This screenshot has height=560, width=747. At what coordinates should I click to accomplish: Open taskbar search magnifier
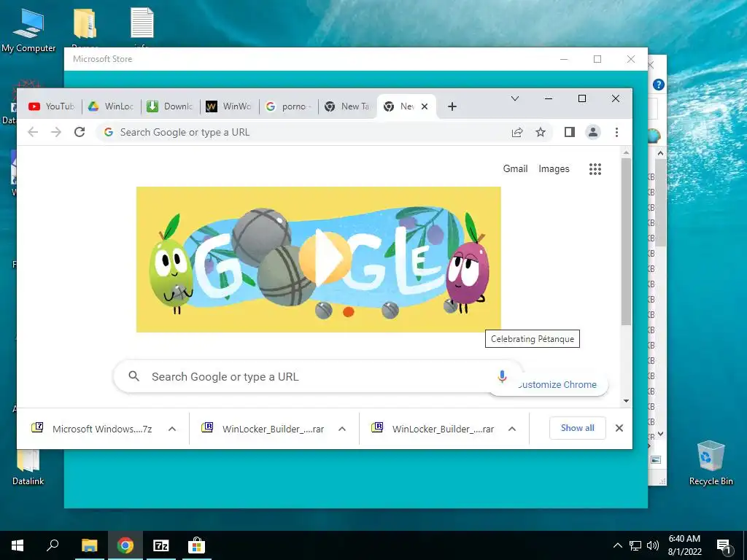coord(53,545)
